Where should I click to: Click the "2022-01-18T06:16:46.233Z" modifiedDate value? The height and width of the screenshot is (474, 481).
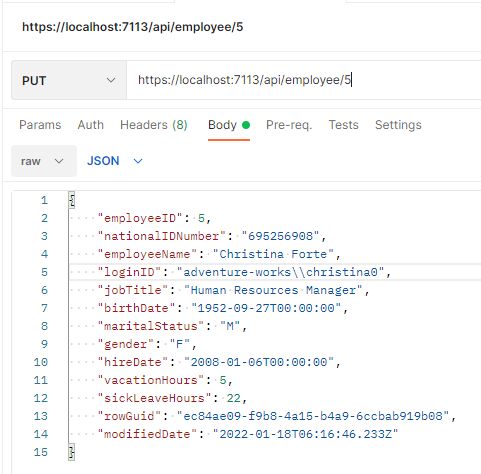tap(306, 434)
